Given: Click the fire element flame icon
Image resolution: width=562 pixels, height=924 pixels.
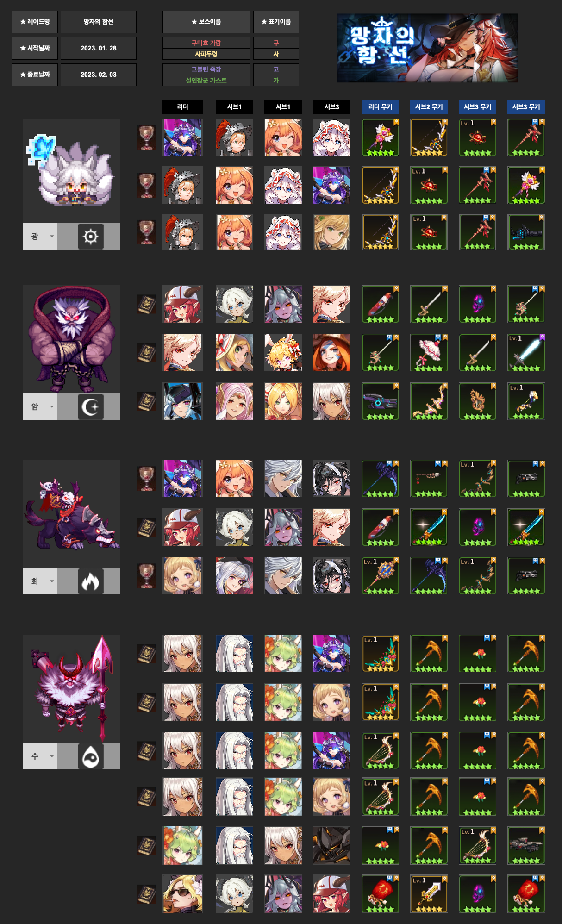Looking at the screenshot, I should pyautogui.click(x=90, y=581).
